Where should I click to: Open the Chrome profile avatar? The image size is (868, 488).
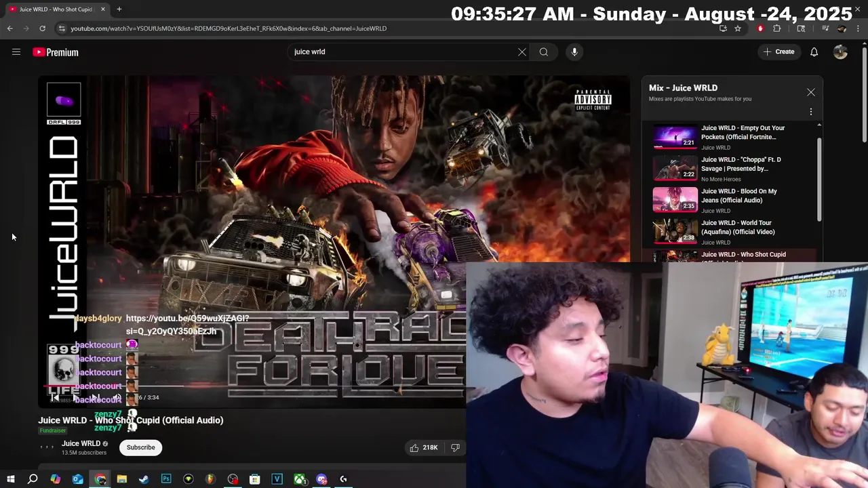[x=842, y=28]
